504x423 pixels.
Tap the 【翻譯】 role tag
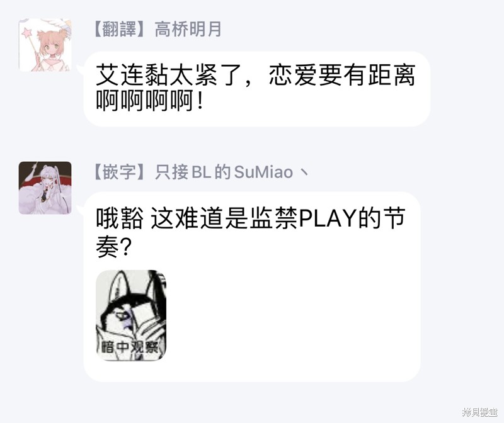click(120, 29)
